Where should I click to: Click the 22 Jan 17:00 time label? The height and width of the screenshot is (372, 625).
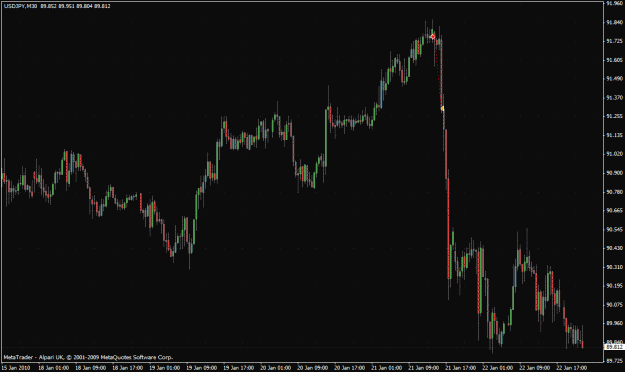(x=572, y=368)
